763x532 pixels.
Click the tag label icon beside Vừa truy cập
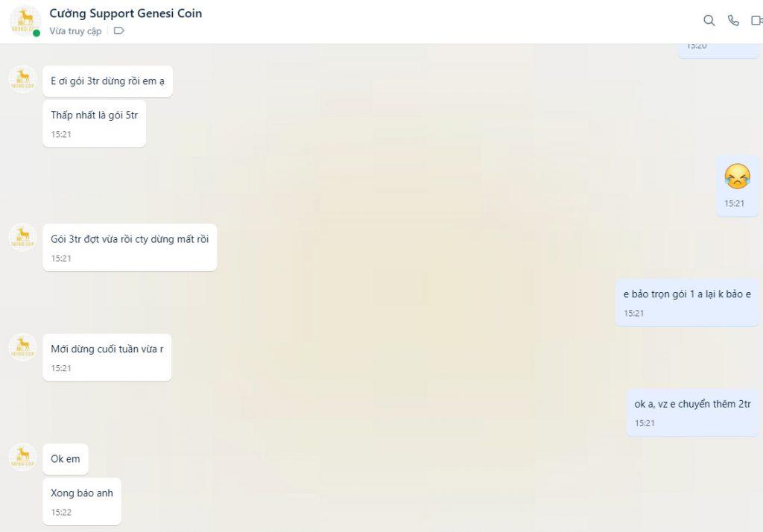click(x=118, y=31)
